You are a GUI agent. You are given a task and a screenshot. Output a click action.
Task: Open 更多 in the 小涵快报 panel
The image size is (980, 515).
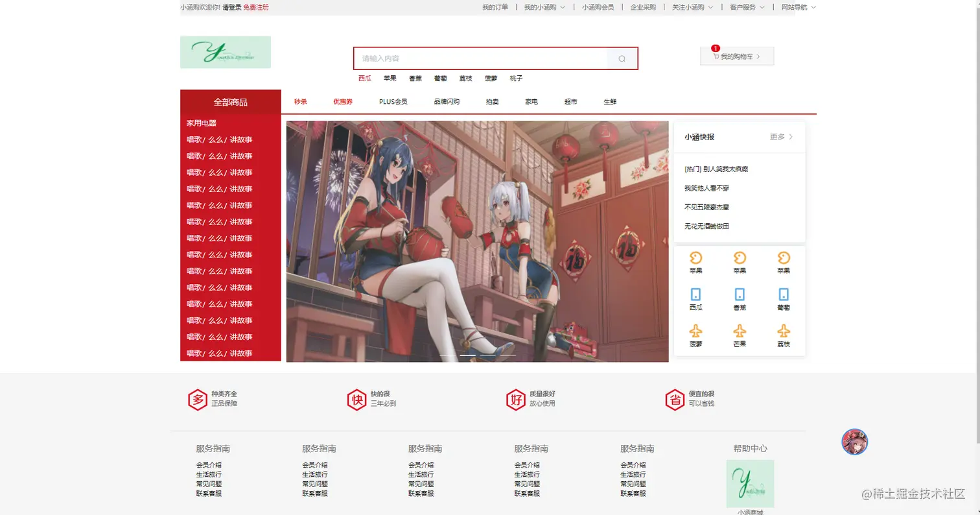pyautogui.click(x=781, y=137)
